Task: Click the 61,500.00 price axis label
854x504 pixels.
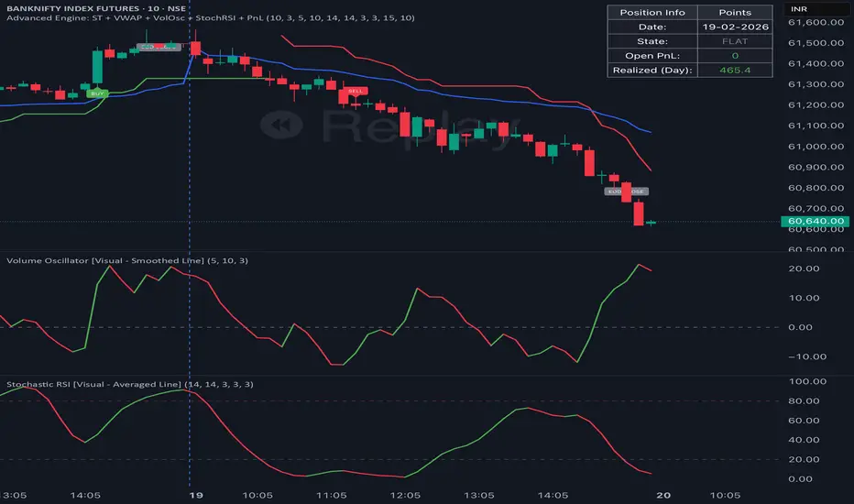Action: click(x=816, y=43)
